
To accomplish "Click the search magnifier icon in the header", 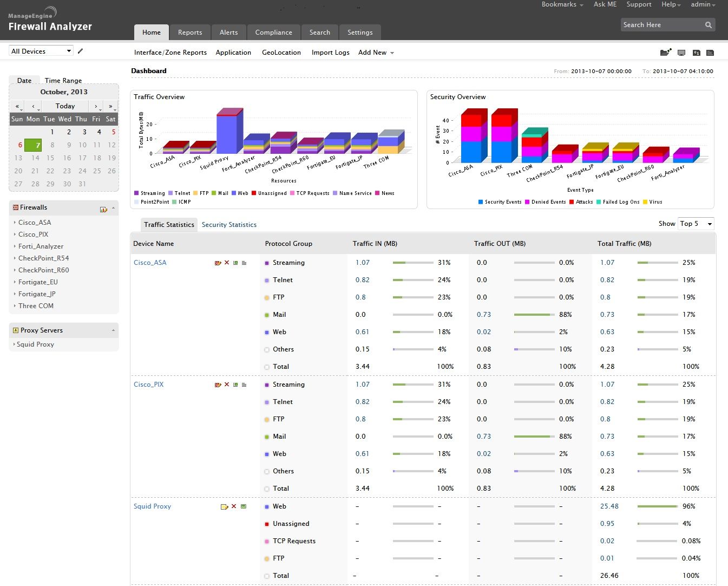I will tap(709, 25).
